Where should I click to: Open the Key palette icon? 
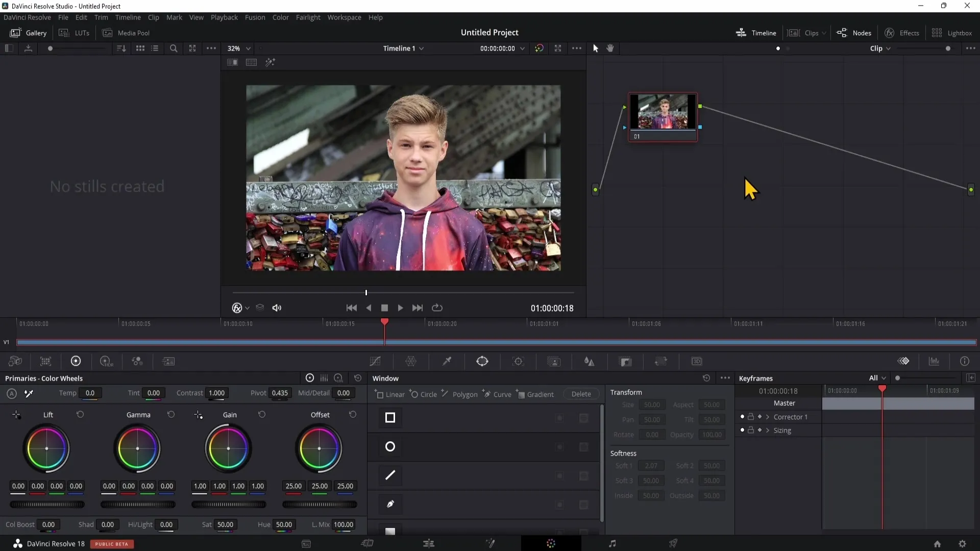(x=626, y=361)
